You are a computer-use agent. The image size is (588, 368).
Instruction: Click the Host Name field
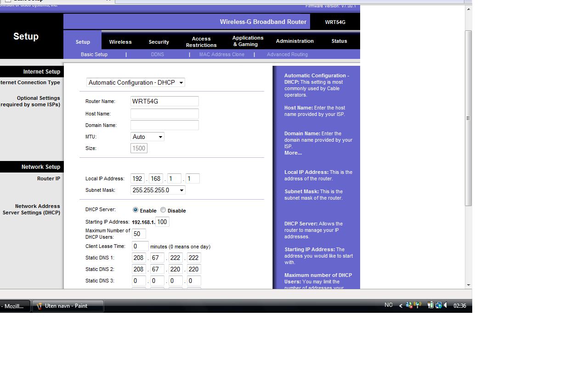pos(164,113)
